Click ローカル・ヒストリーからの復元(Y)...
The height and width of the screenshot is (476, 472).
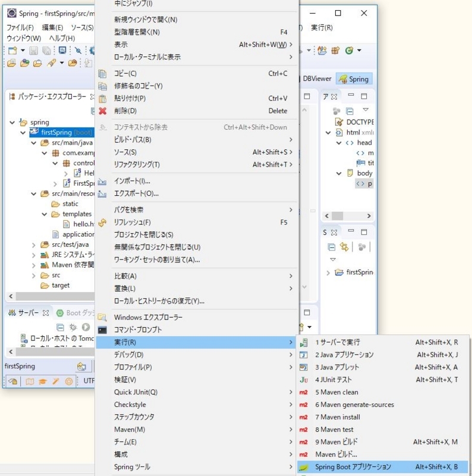point(197,301)
